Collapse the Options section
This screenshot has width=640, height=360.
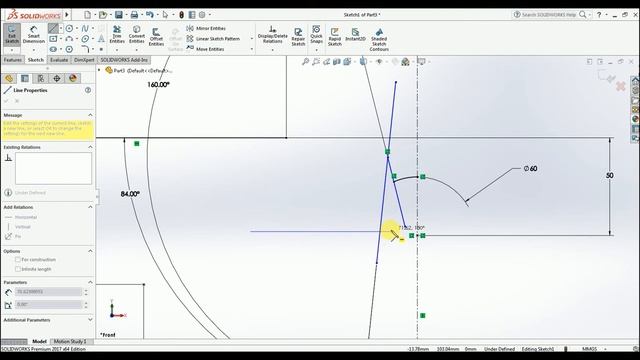[x=90, y=251]
